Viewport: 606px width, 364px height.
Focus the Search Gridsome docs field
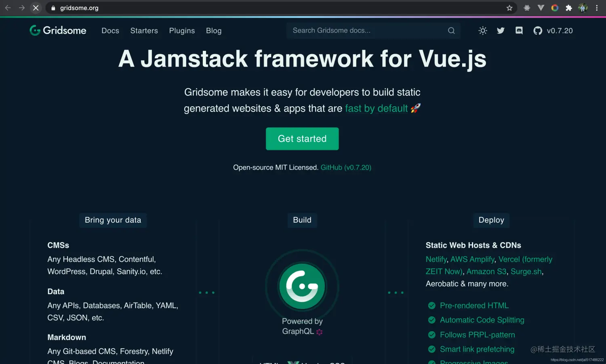click(373, 31)
